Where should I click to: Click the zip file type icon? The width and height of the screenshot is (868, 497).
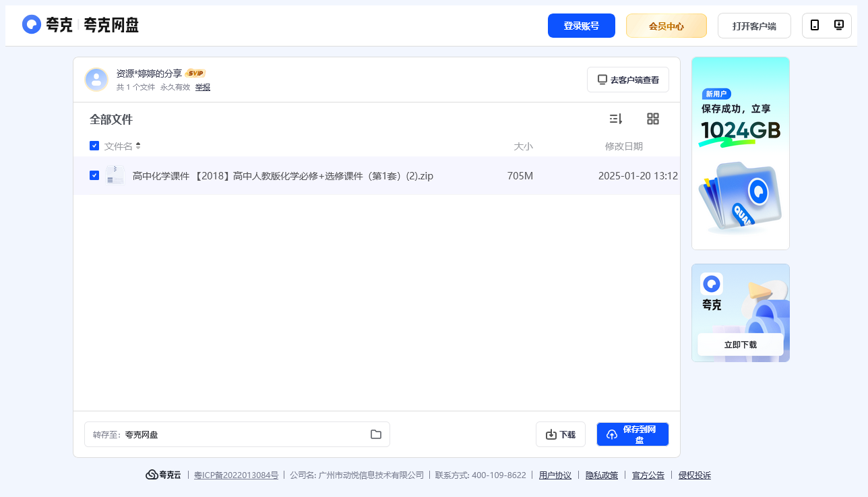point(115,175)
